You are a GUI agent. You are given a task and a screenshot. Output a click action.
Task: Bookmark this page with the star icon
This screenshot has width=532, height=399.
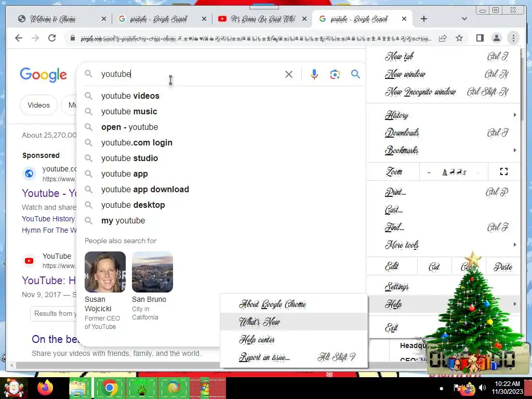click(459, 38)
